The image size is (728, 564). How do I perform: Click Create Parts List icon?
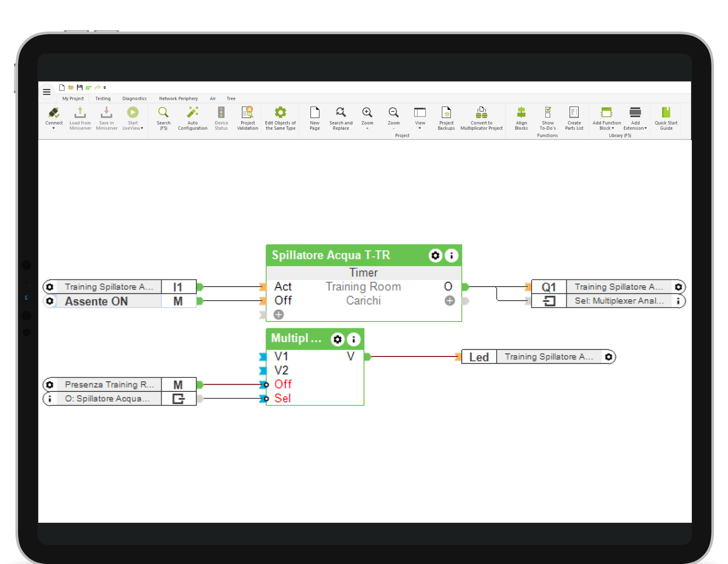tap(574, 112)
